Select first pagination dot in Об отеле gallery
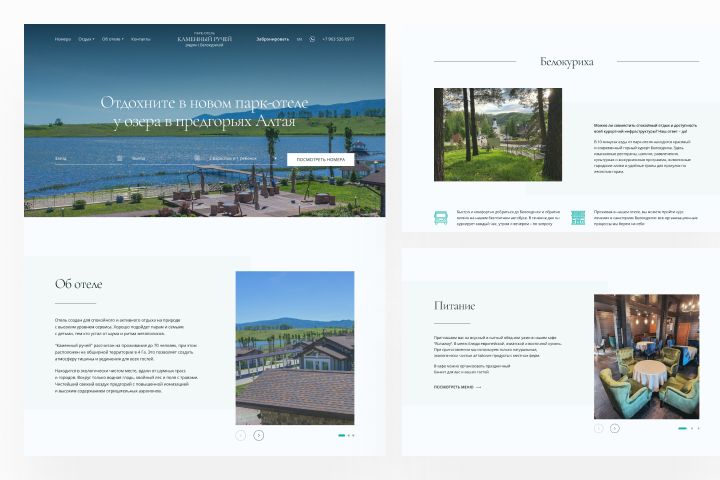The width and height of the screenshot is (720, 480). click(x=342, y=435)
